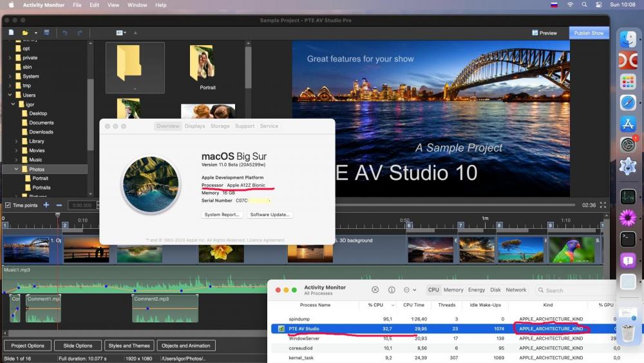Open the file view mode dropdown

coord(121,33)
